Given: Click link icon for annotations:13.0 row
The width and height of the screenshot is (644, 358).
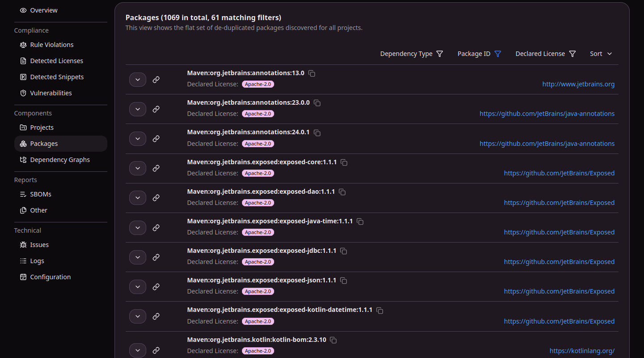Looking at the screenshot, I should click(x=156, y=80).
